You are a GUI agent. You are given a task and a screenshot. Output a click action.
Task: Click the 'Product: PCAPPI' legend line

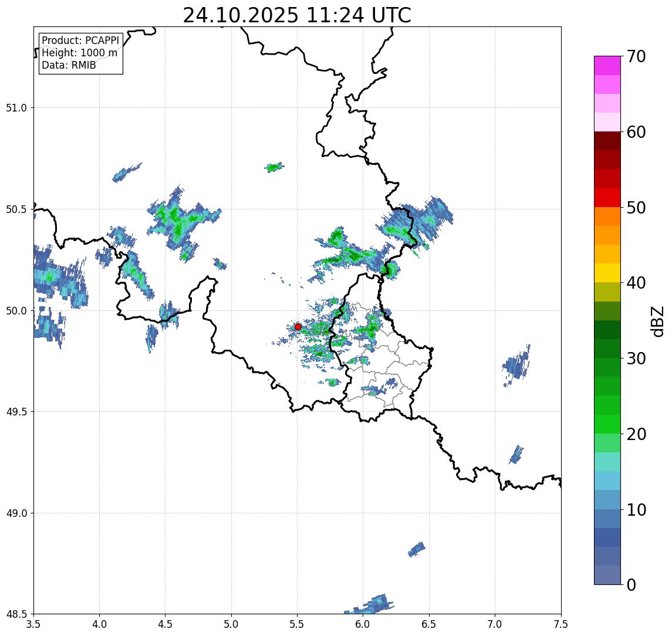coord(80,40)
